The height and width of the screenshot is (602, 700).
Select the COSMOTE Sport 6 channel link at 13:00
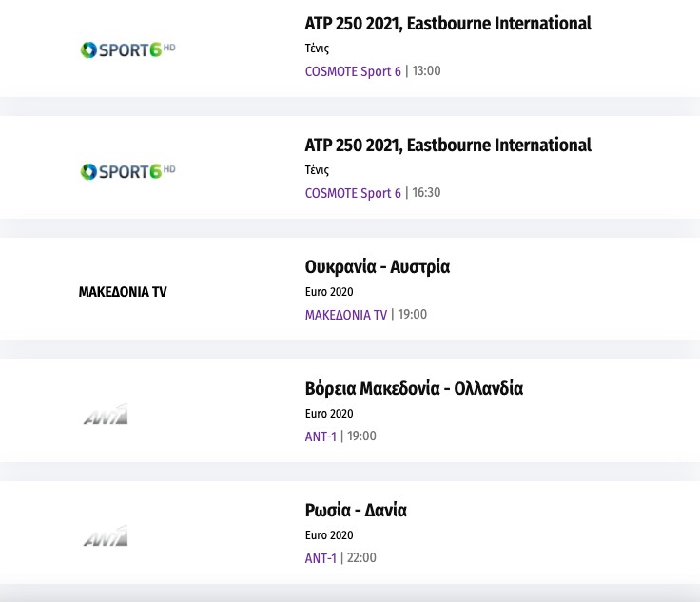(x=353, y=72)
